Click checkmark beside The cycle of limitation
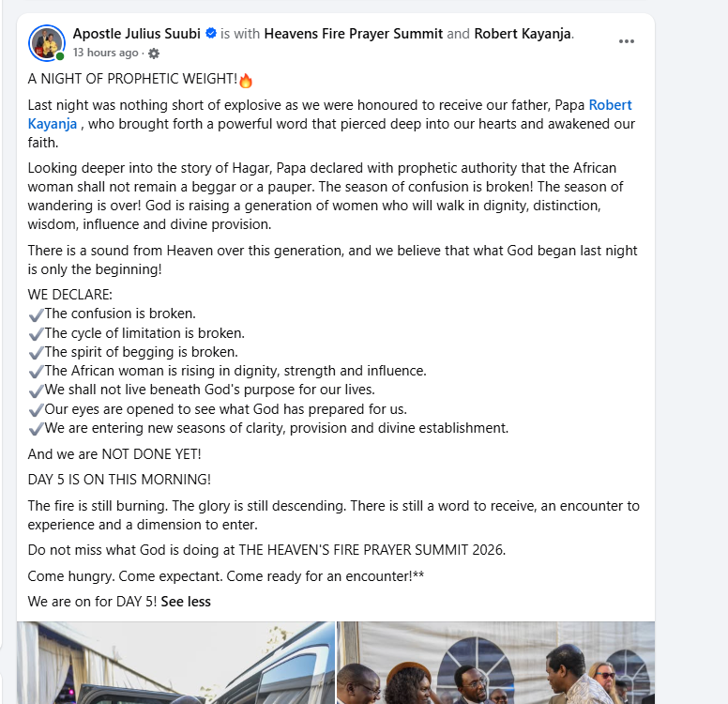 (x=36, y=334)
